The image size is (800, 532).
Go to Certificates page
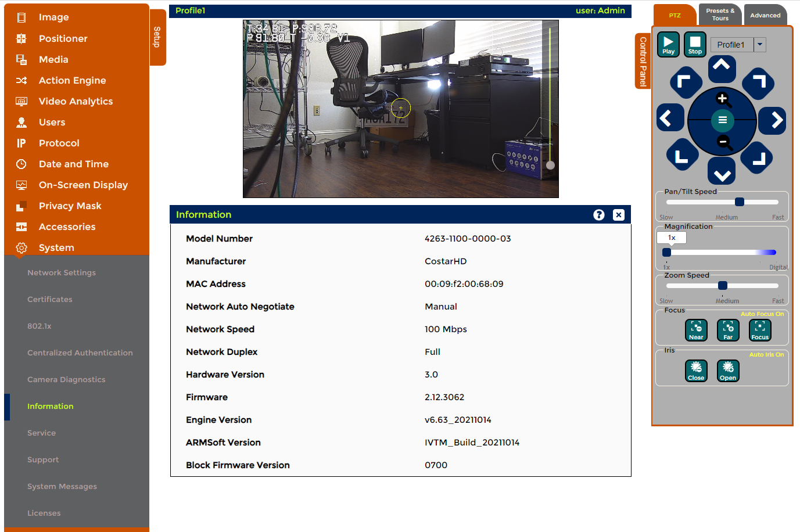coord(50,299)
